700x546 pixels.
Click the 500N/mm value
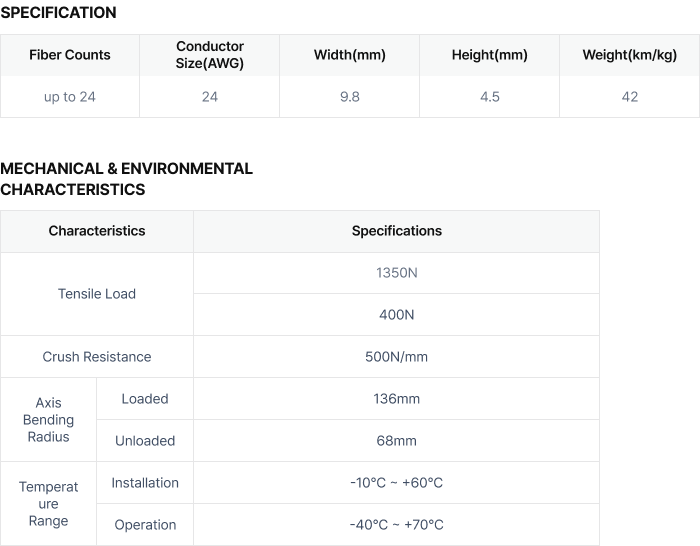(396, 357)
